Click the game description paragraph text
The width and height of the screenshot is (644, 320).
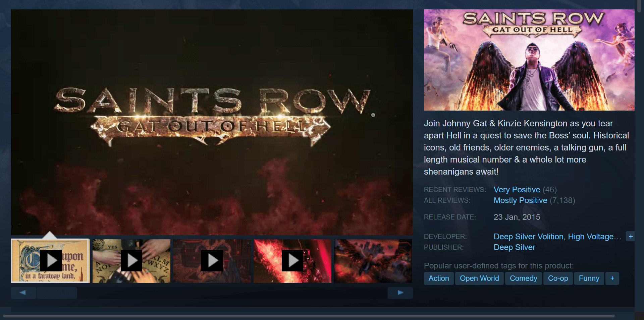527,147
